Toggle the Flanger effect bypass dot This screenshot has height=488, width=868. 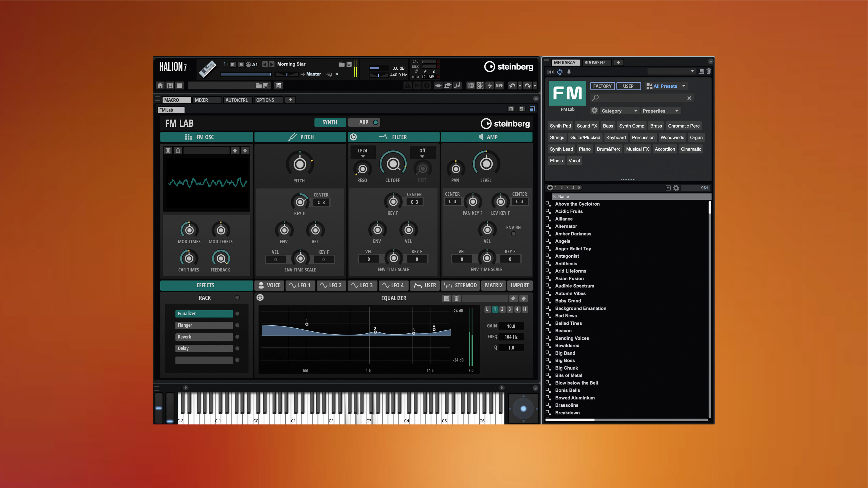tap(237, 325)
